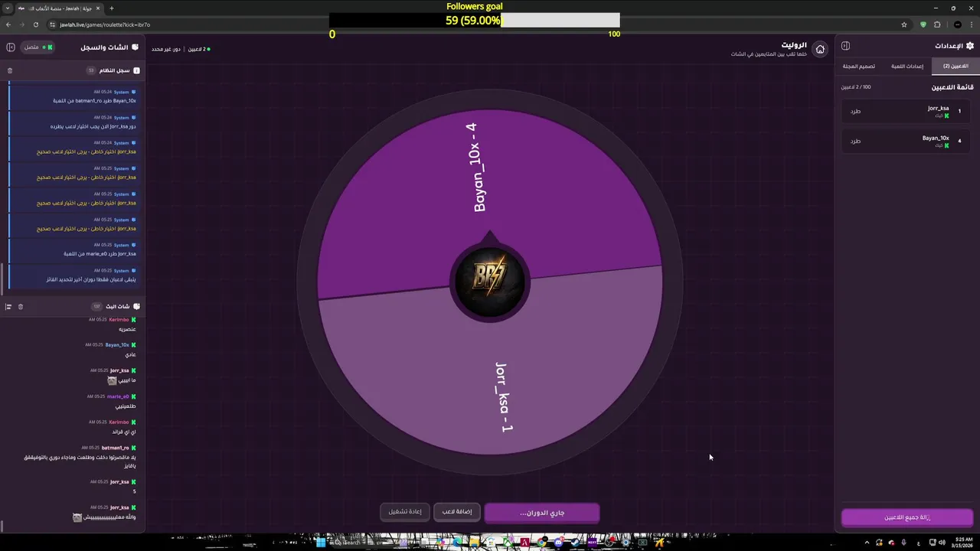
Task: Switch to اللاعبين (2) tab
Action: pos(955,67)
